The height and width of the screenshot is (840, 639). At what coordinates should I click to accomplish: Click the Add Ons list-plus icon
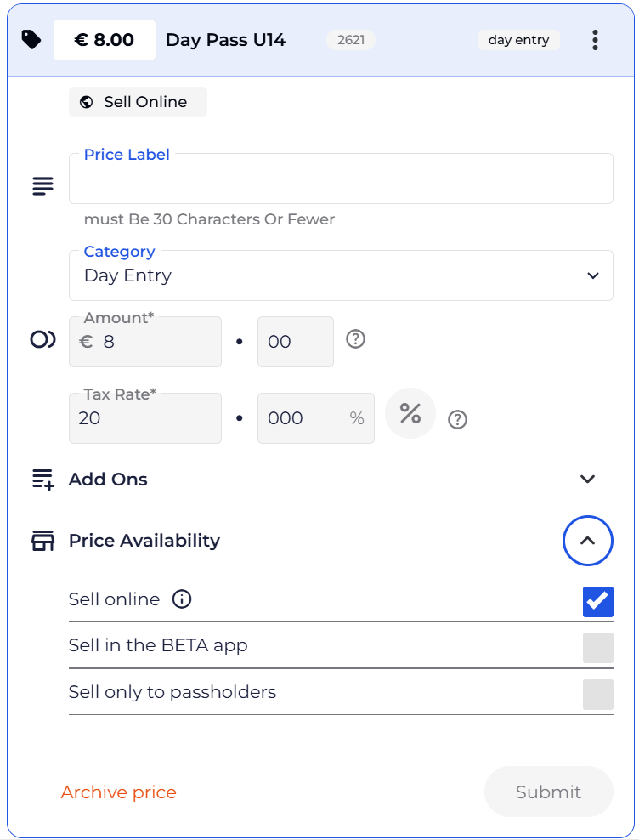42,480
